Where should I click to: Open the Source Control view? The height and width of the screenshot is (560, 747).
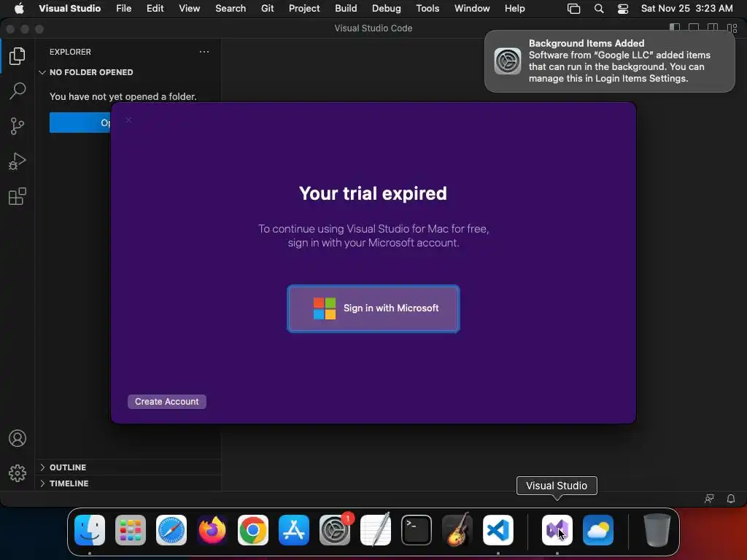[18, 126]
